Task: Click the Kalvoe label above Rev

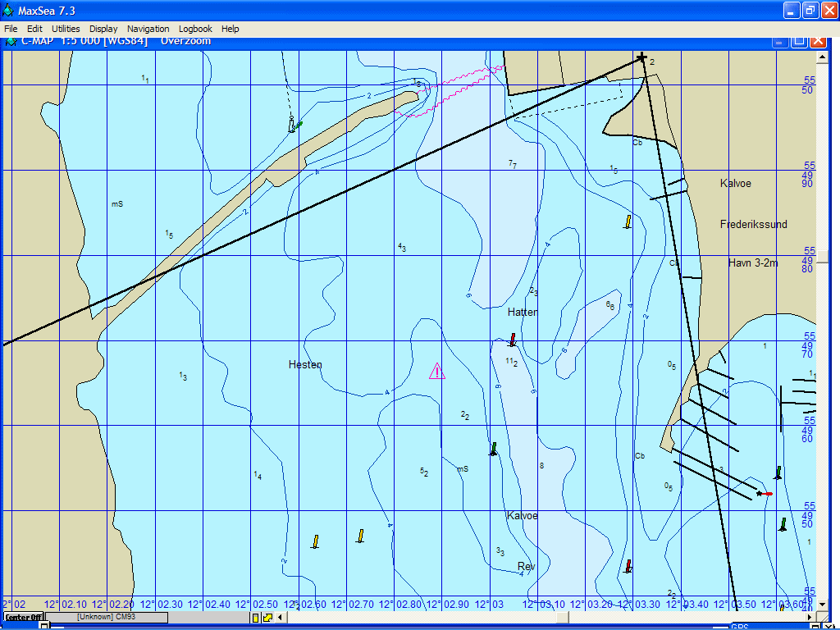Action: [523, 516]
